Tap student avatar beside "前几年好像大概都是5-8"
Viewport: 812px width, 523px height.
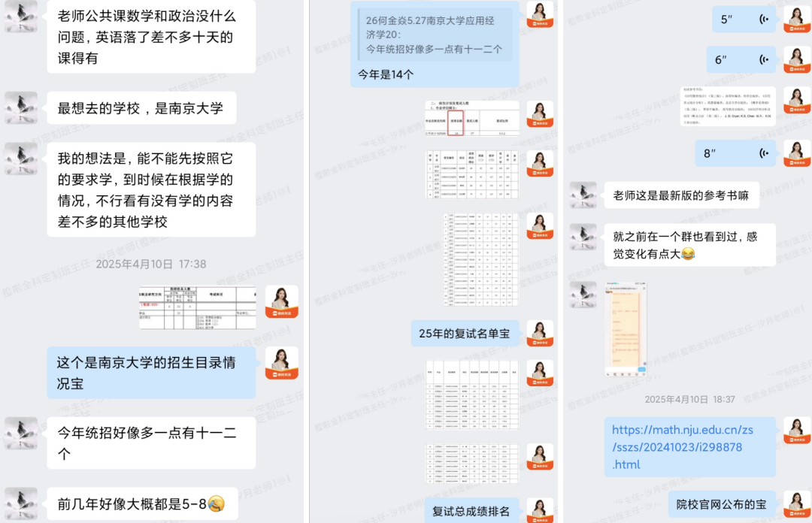(21, 503)
